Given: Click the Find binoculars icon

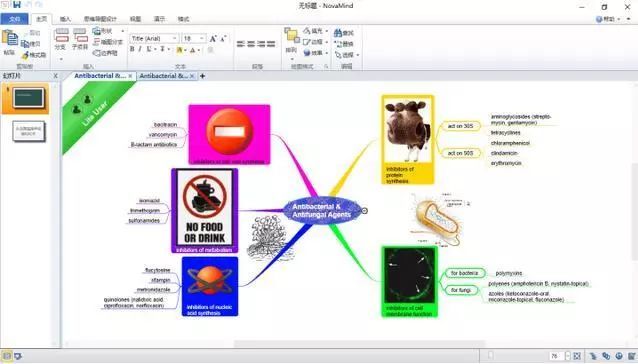Looking at the screenshot, I should click(x=338, y=33).
